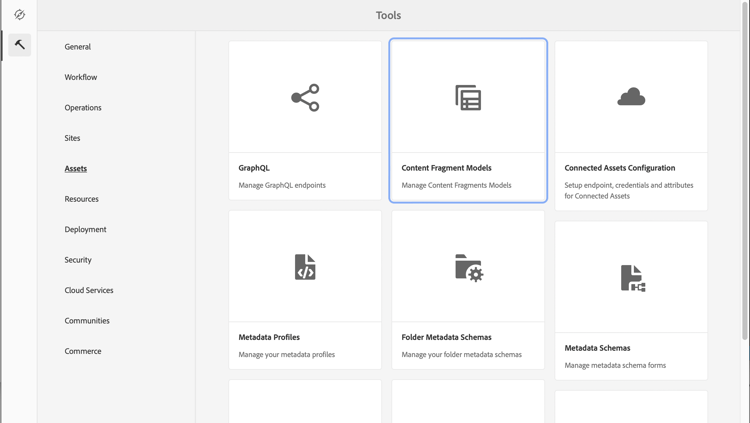Image resolution: width=750 pixels, height=423 pixels.
Task: Click the Connected Assets cloud icon
Action: pos(631,97)
